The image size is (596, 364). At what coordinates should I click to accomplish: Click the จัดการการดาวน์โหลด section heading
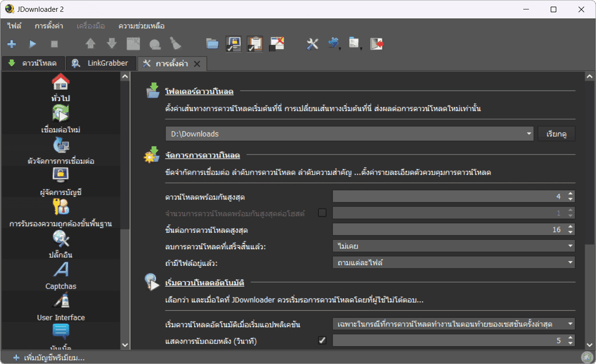[203, 155]
